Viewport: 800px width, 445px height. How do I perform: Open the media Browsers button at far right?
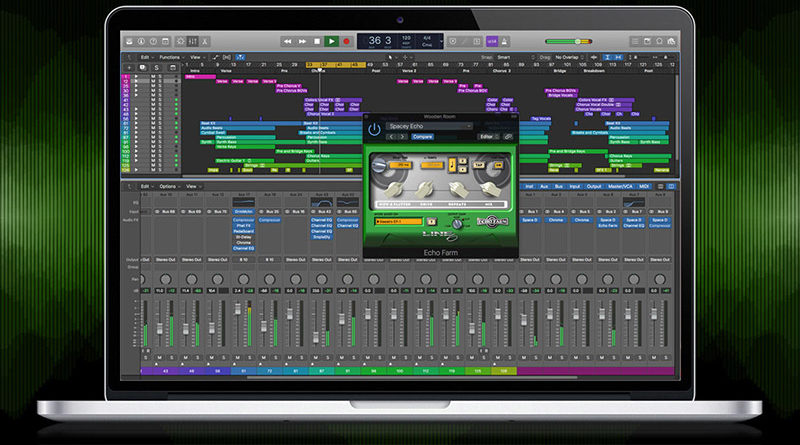671,41
